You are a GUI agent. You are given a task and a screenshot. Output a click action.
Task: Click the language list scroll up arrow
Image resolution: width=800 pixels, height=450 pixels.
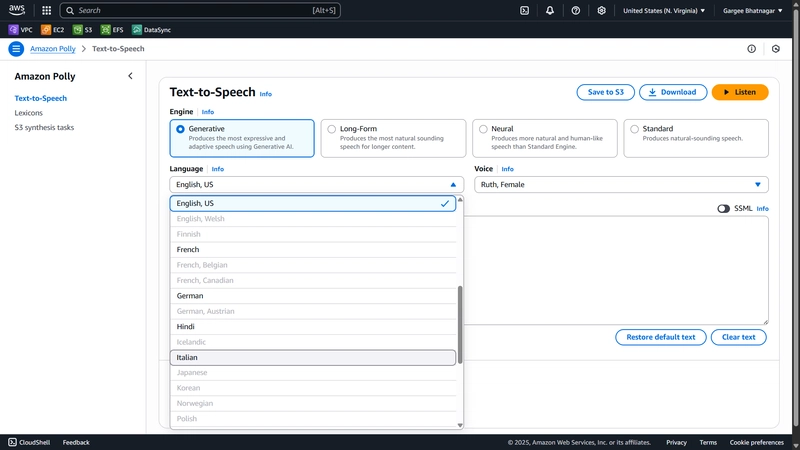pyautogui.click(x=460, y=199)
